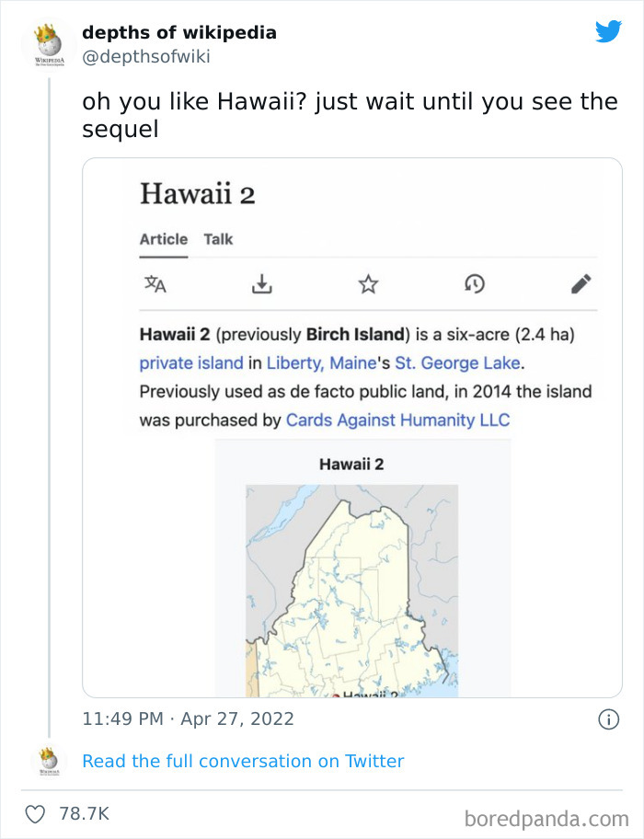Screen dimensions: 644x839
Task: Select the Article tab
Action: click(163, 238)
